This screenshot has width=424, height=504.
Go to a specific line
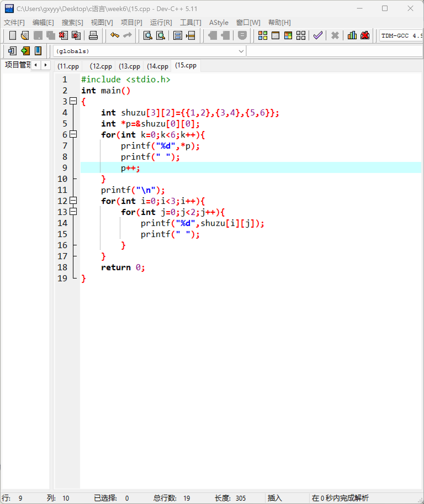coord(190,35)
